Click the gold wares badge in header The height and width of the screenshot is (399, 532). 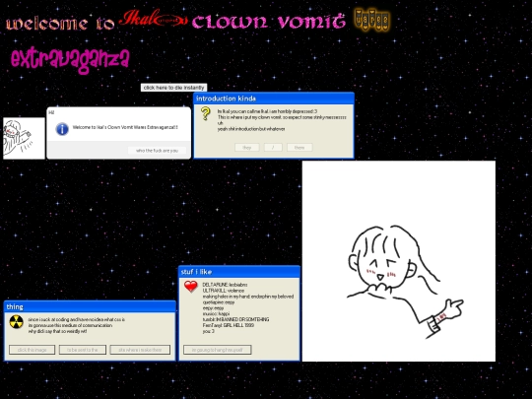click(371, 20)
